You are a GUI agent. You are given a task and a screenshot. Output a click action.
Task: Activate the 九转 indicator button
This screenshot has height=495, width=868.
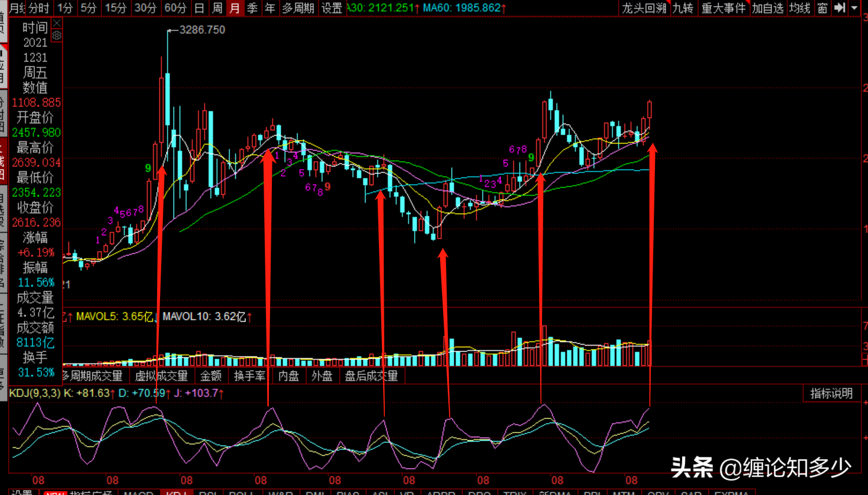683,8
